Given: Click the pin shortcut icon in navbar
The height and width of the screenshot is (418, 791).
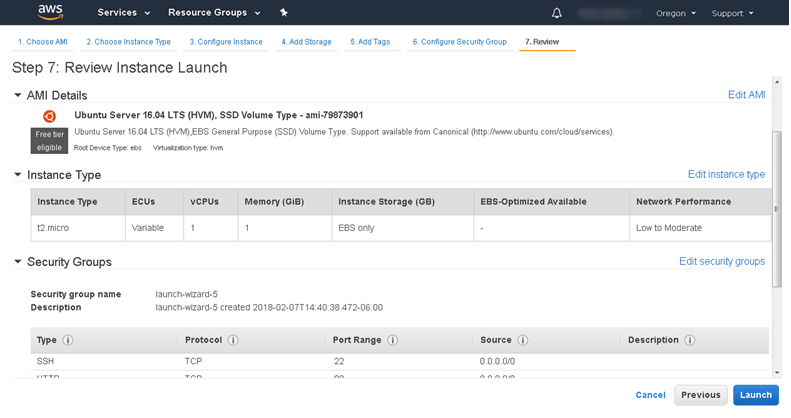Looking at the screenshot, I should click(x=284, y=13).
